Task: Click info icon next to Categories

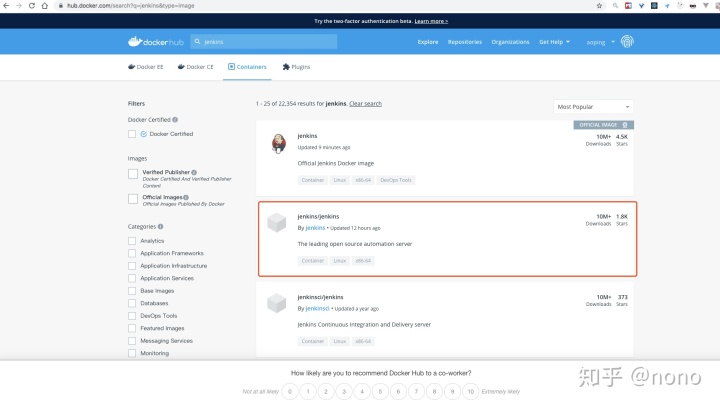Action: [160, 226]
